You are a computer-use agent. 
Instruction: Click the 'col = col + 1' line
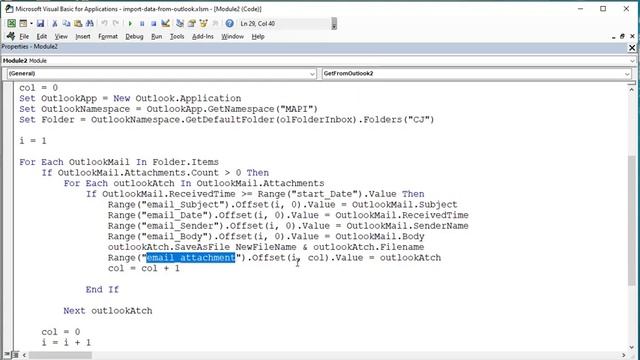click(144, 268)
